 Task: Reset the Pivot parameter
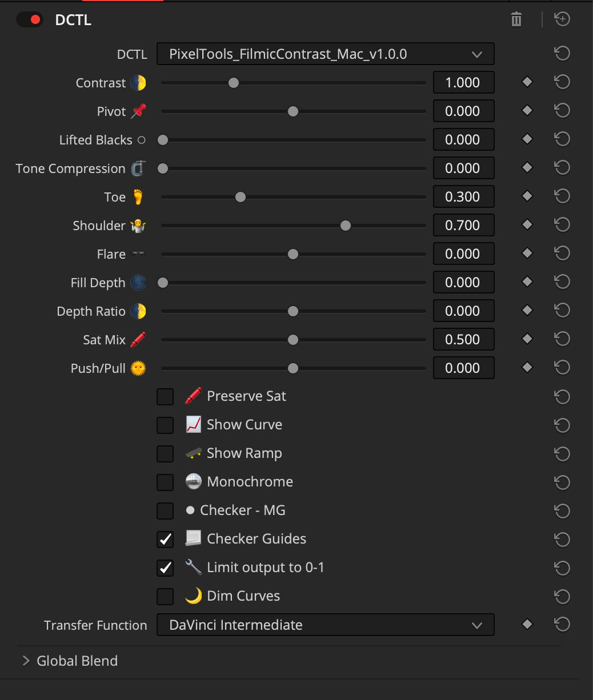point(562,111)
